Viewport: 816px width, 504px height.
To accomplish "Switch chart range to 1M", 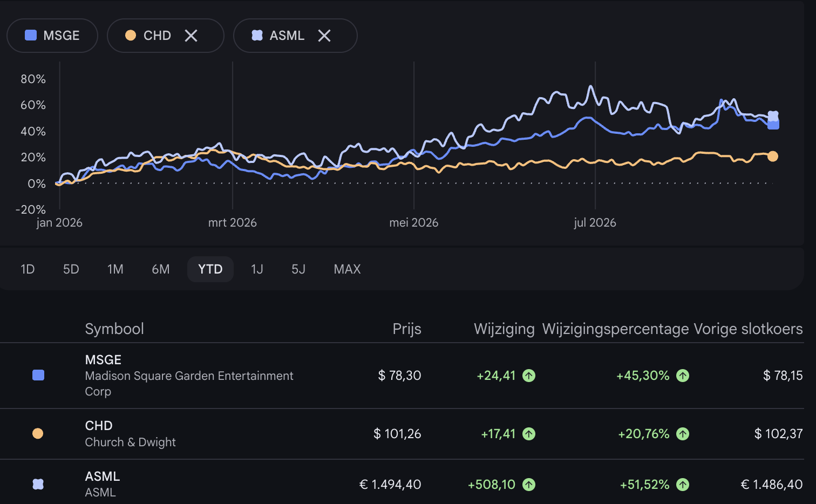I will pos(115,269).
